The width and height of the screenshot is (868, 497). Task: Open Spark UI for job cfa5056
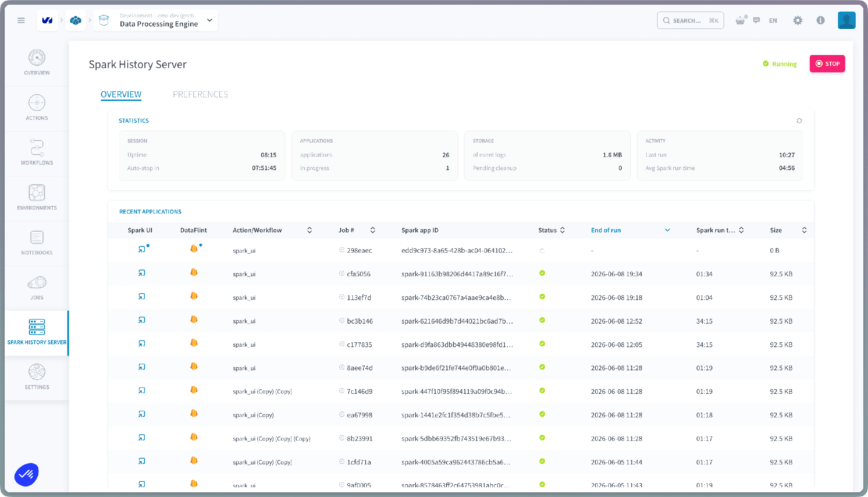pos(141,273)
